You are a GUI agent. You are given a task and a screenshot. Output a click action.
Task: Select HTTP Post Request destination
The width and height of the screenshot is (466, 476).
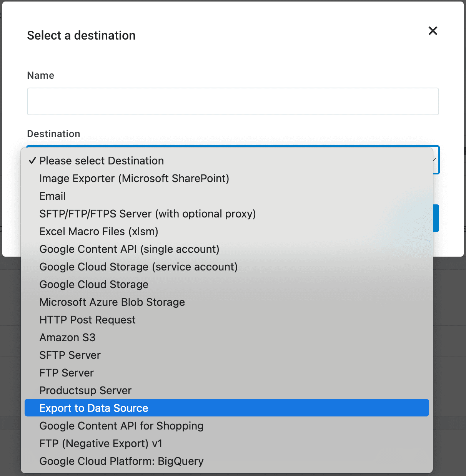tap(87, 320)
